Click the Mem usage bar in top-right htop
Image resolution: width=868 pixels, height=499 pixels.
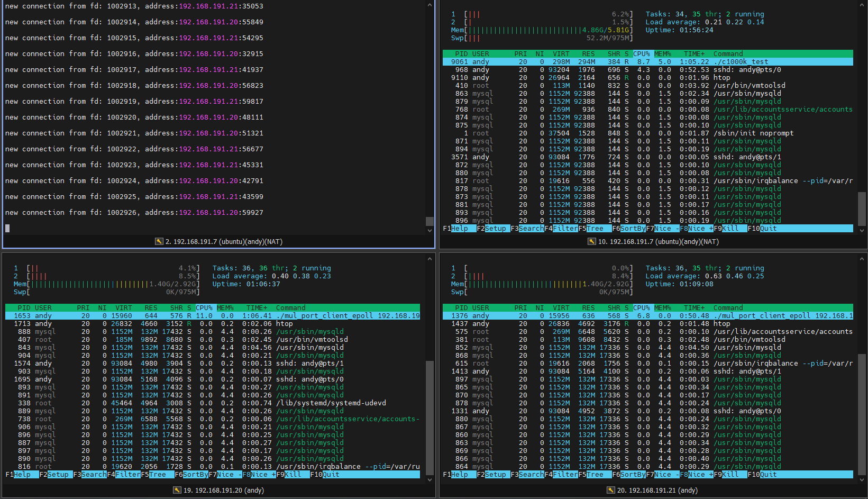pos(542,30)
